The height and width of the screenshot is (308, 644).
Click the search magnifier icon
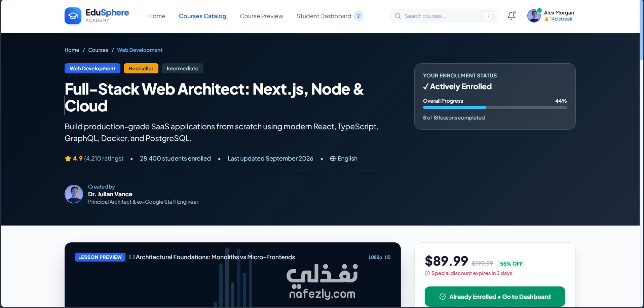(398, 16)
